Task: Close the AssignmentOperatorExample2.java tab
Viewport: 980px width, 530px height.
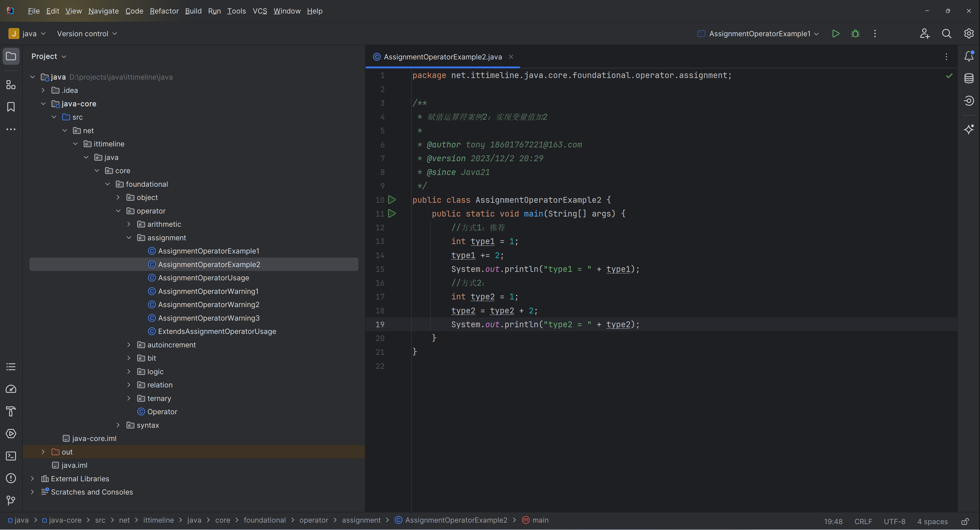Action: click(511, 57)
